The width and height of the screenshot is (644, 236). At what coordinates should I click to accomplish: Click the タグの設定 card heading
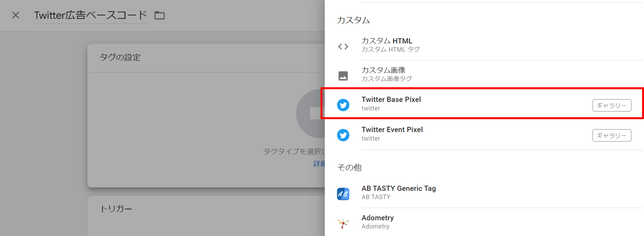(x=120, y=57)
